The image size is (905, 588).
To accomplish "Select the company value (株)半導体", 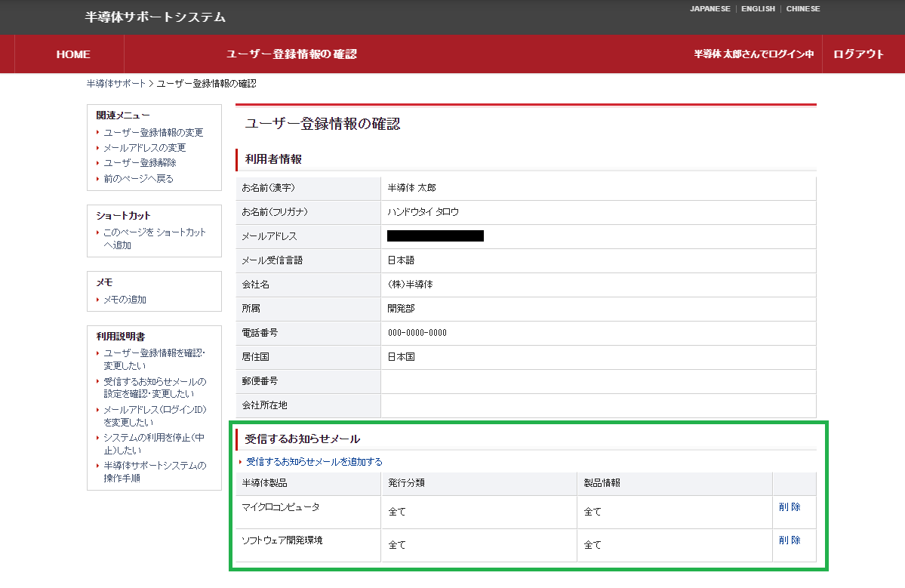I will click(x=411, y=285).
